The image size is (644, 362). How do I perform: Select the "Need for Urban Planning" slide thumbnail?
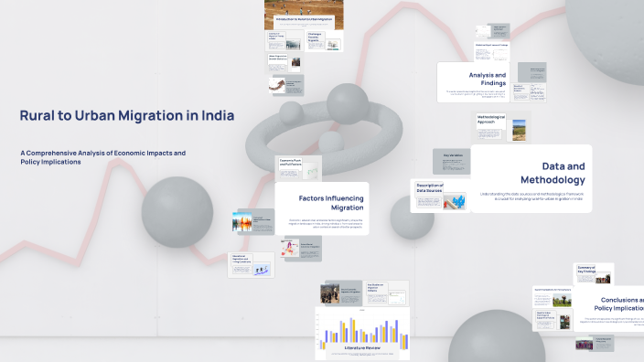click(553, 320)
